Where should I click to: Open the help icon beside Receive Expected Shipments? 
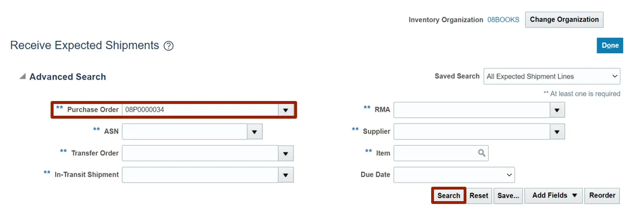point(169,46)
